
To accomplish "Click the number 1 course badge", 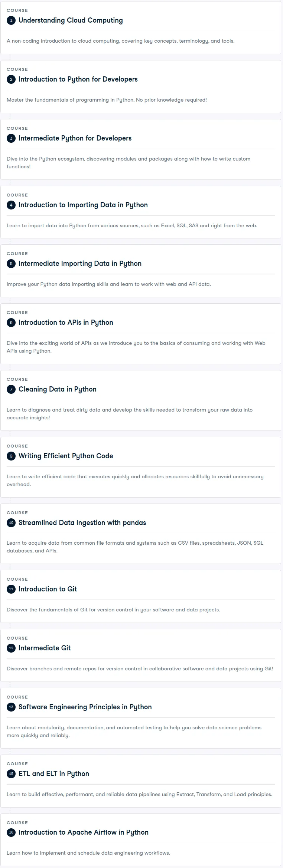I will [x=11, y=20].
